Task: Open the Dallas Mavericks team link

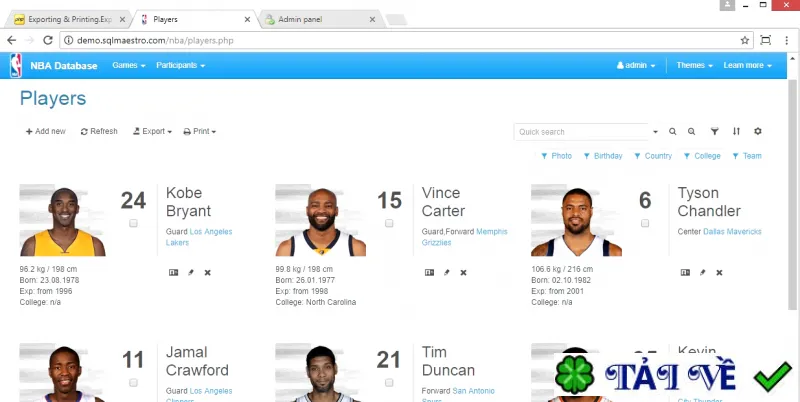Action: click(x=732, y=232)
